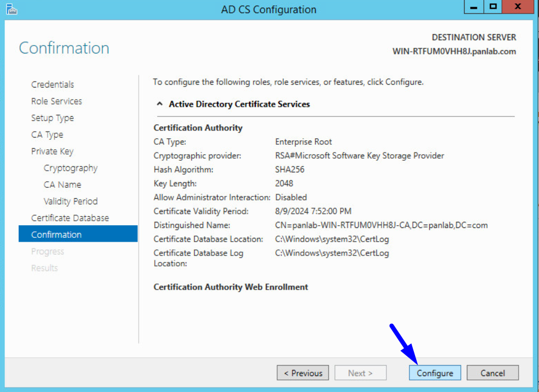The height and width of the screenshot is (392, 539).
Task: Maximize the AD CS Configuration window
Action: (x=493, y=7)
